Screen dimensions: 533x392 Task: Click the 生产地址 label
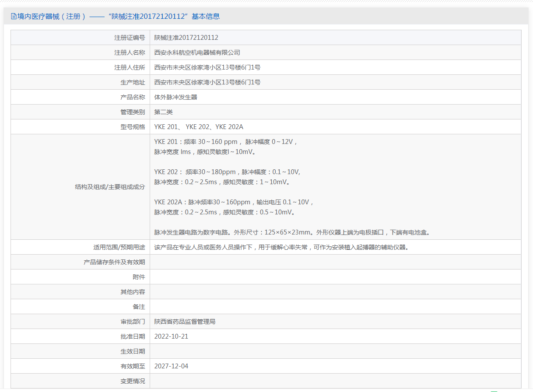[133, 82]
